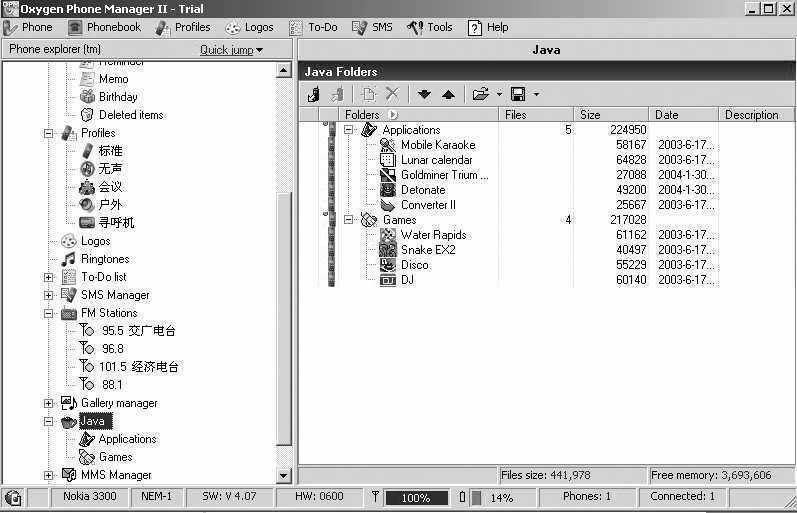This screenshot has width=797, height=513.
Task: Click the signal strength 100% bar
Action: click(x=416, y=497)
